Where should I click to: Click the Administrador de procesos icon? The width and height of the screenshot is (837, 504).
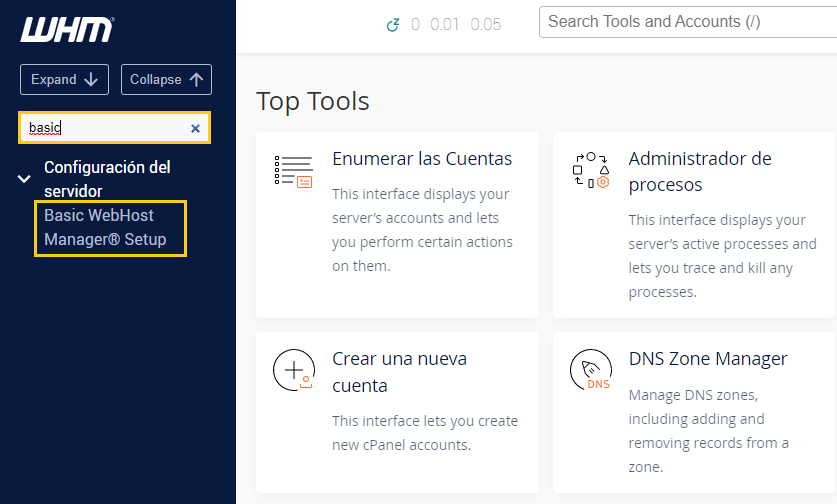point(591,171)
